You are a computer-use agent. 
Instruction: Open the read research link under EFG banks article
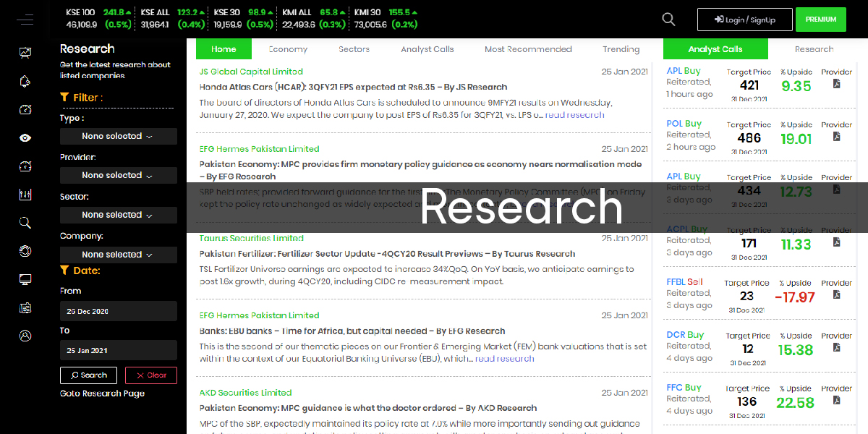(506, 358)
